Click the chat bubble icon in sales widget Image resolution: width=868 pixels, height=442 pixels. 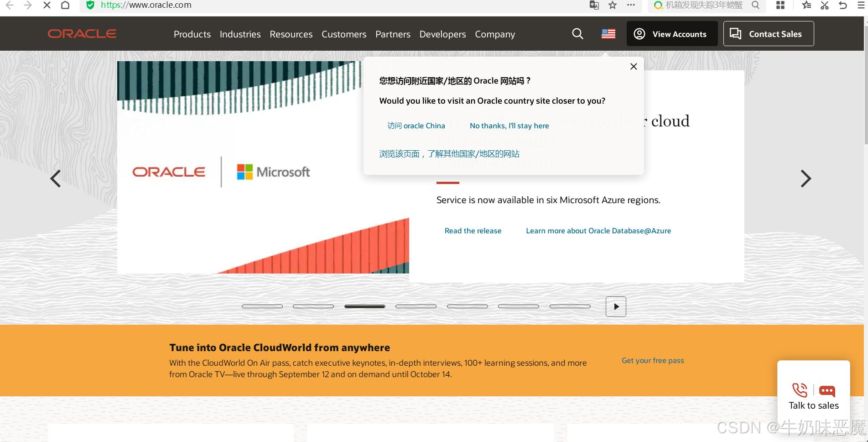click(827, 391)
